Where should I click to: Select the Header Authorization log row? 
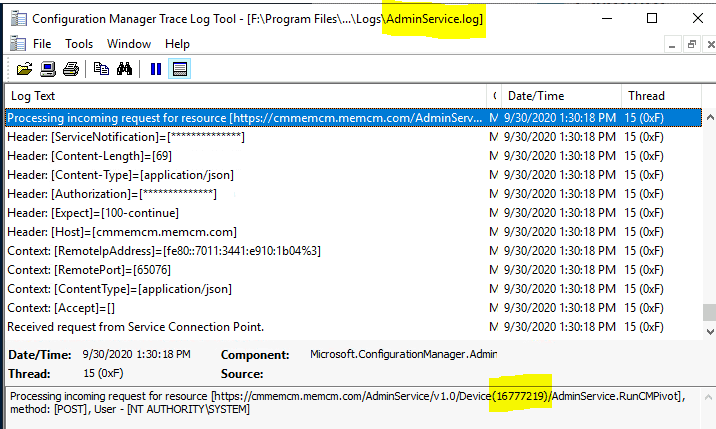pos(353,194)
